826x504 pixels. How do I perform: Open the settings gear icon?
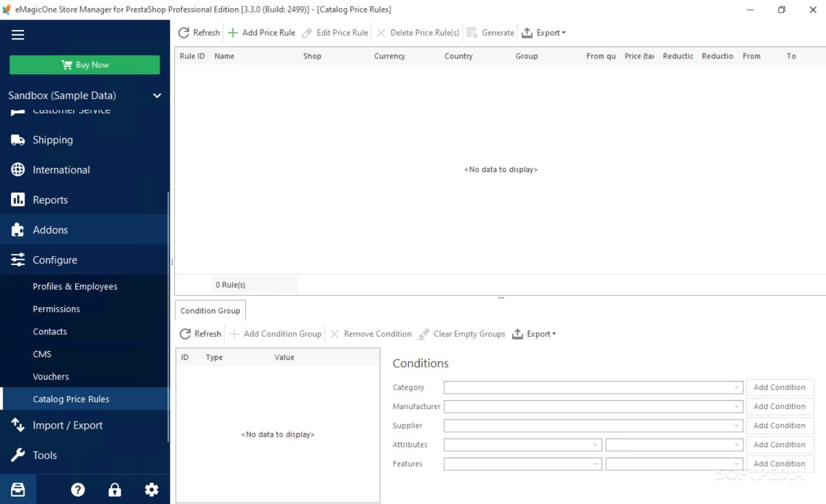pyautogui.click(x=151, y=490)
